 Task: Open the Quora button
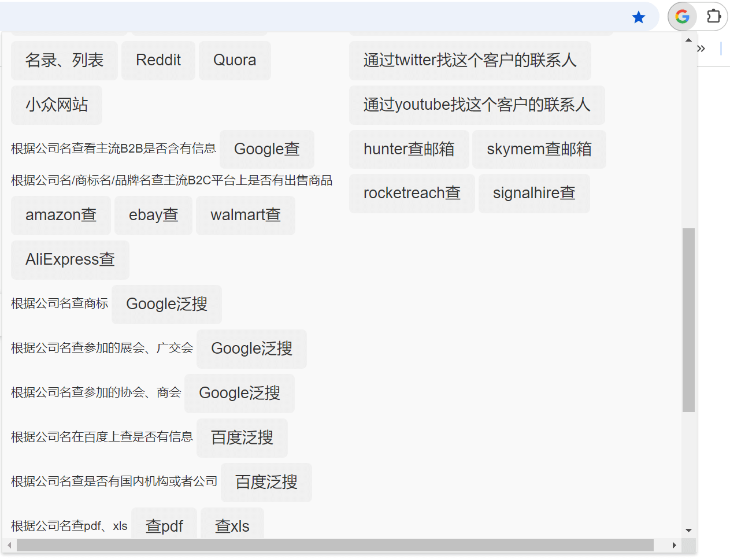click(235, 60)
